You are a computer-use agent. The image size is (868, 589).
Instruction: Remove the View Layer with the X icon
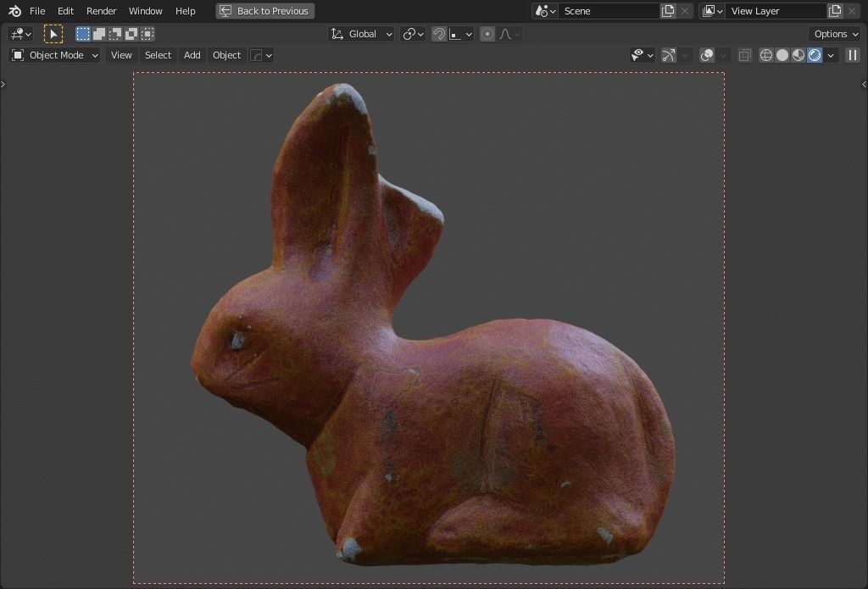tap(852, 11)
